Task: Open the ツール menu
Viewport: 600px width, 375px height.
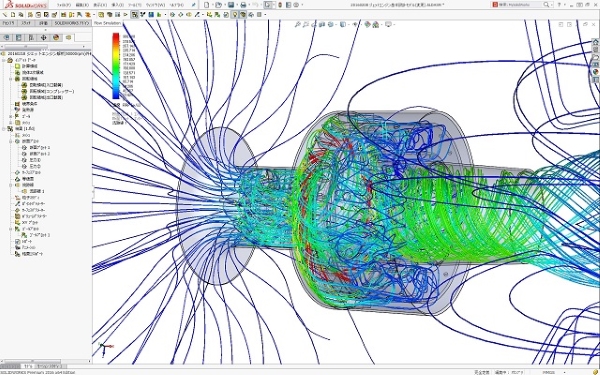Action: click(134, 5)
